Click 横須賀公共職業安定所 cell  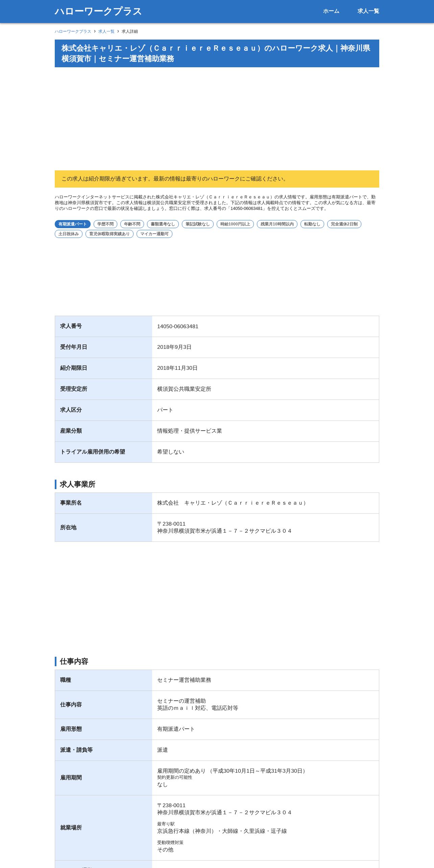[x=184, y=389]
